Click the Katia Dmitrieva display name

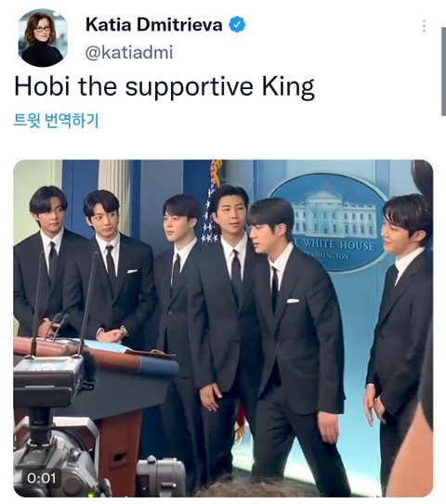click(x=154, y=24)
